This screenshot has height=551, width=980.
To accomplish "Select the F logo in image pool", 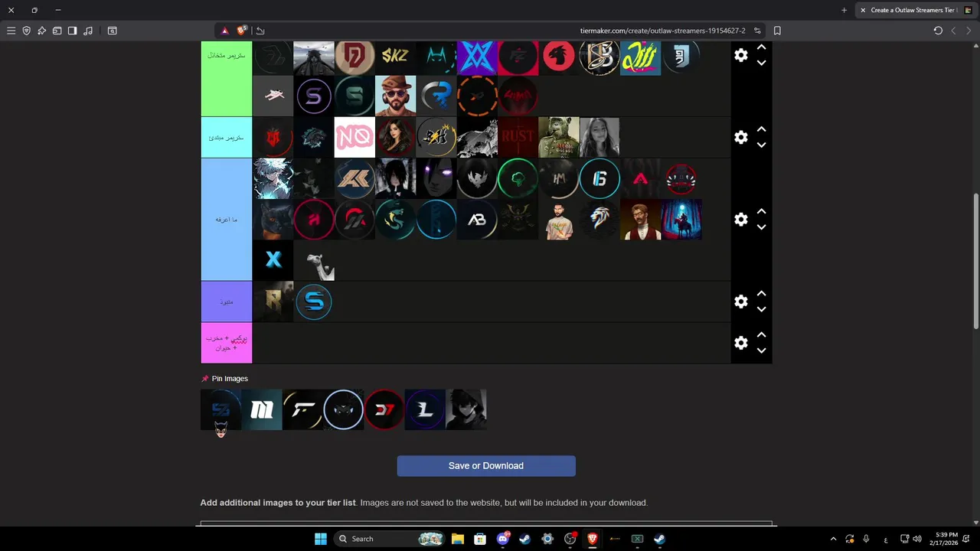I will (302, 409).
